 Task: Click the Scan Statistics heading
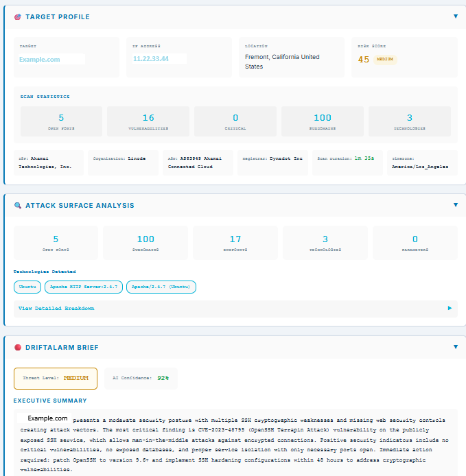[x=45, y=97]
